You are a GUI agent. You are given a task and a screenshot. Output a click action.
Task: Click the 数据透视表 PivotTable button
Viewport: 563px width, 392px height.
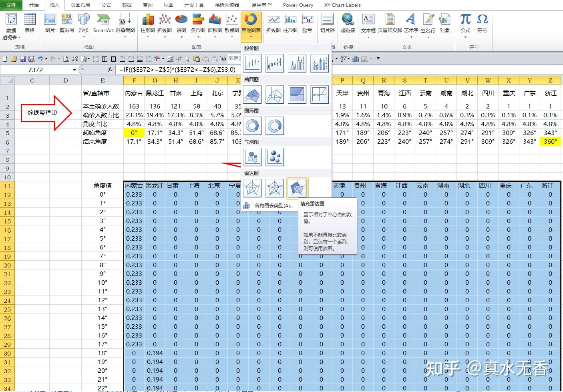point(11,26)
